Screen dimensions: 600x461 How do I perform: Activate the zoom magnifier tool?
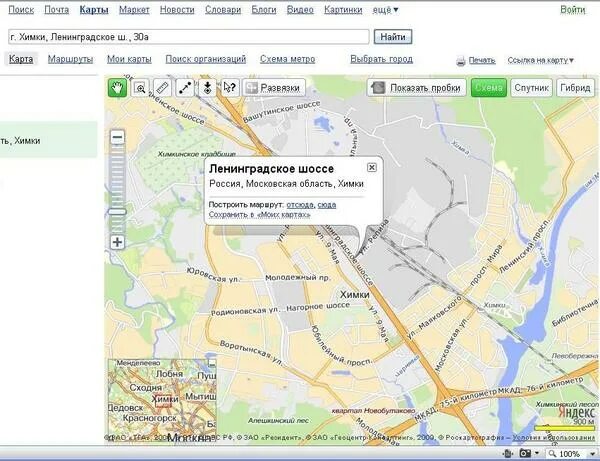140,88
